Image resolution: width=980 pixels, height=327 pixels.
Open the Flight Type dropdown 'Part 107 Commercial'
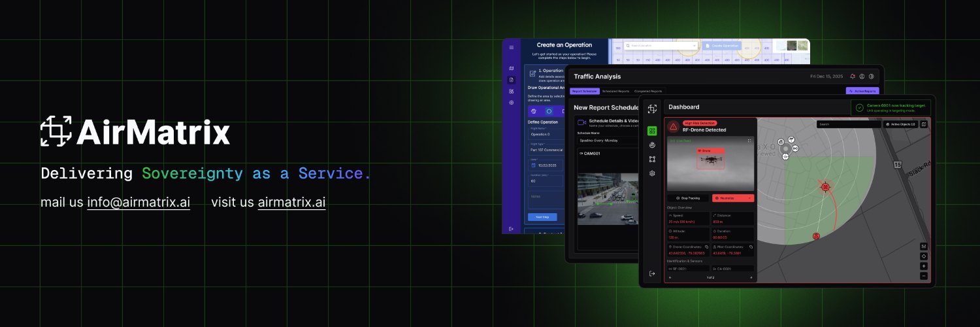tap(545, 148)
